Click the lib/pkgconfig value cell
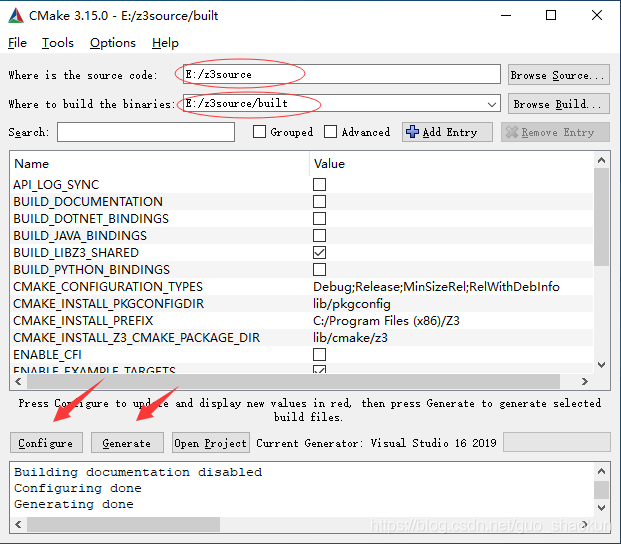Viewport: 621px width, 544px height. 352,304
